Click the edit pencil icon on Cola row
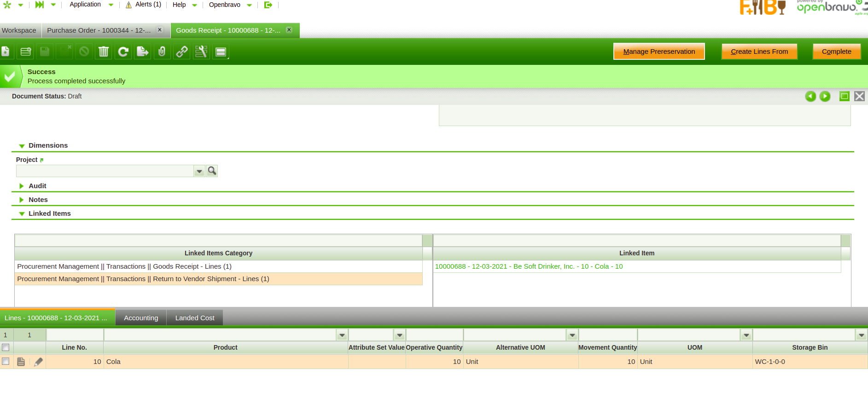This screenshot has height=398, width=868. click(39, 362)
